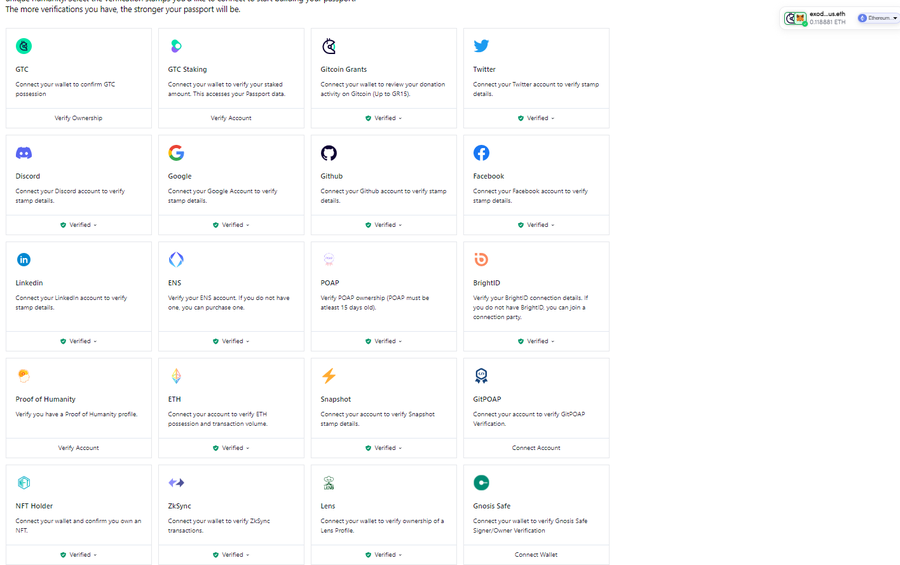The height and width of the screenshot is (565, 900).
Task: Open the Ethereum network selector dropdown
Action: point(878,18)
